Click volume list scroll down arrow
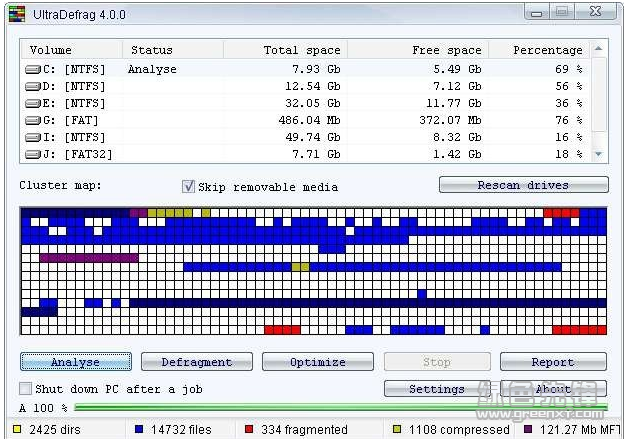625x439 pixels. coord(598,154)
